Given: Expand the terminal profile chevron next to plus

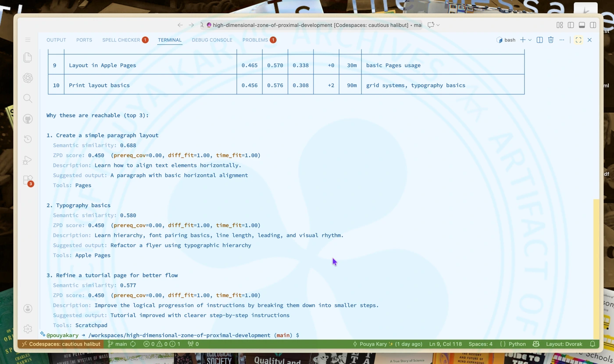Looking at the screenshot, I should click(529, 40).
